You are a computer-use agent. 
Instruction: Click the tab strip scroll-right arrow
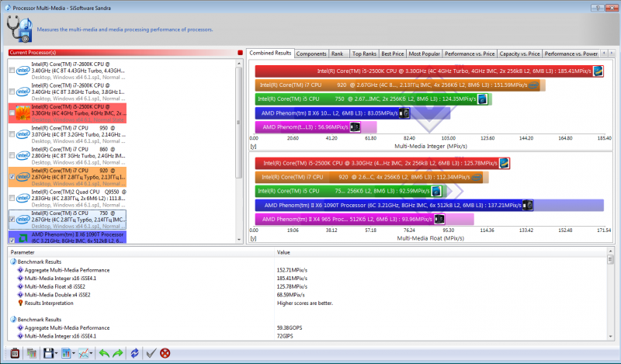(x=611, y=53)
